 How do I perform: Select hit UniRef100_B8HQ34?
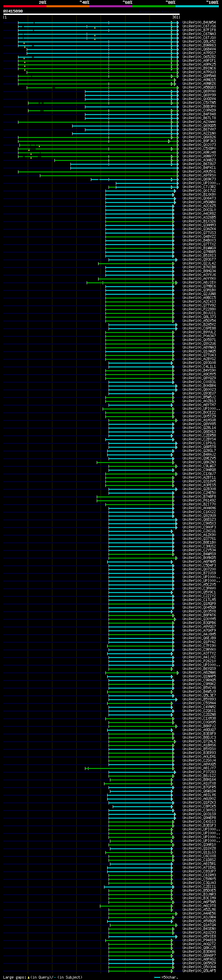(x=199, y=271)
